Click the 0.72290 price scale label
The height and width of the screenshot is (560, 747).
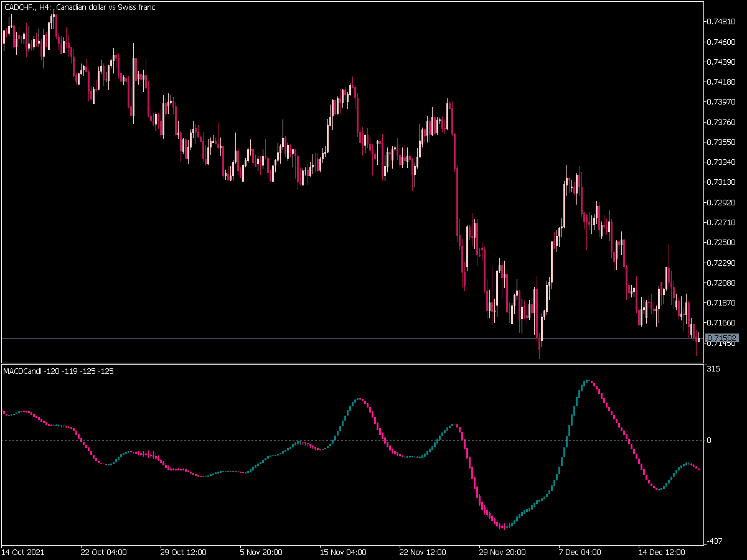point(720,262)
